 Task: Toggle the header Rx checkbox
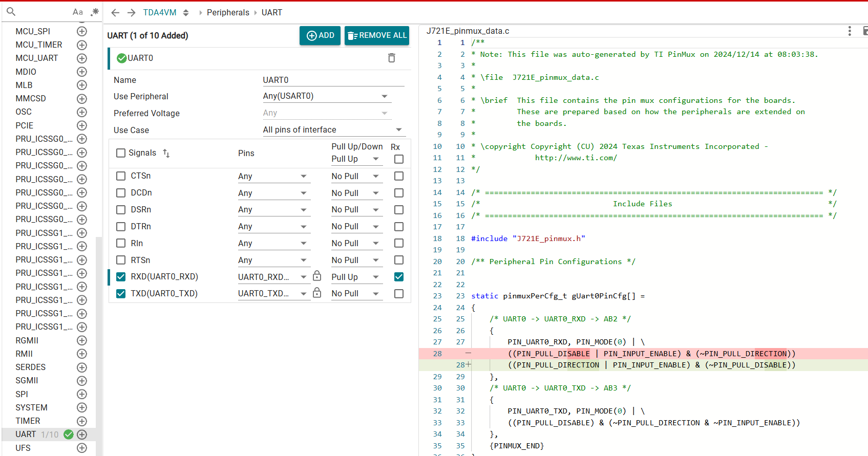pyautogui.click(x=399, y=159)
